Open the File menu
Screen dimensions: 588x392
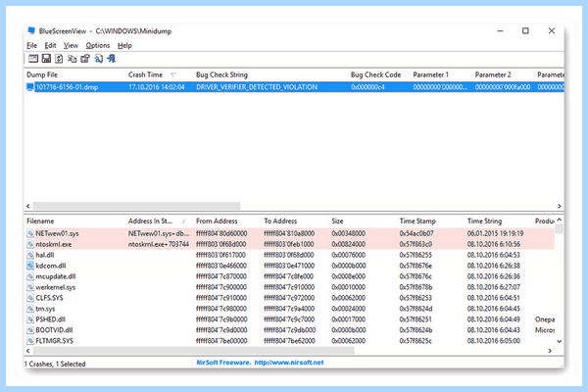32,45
